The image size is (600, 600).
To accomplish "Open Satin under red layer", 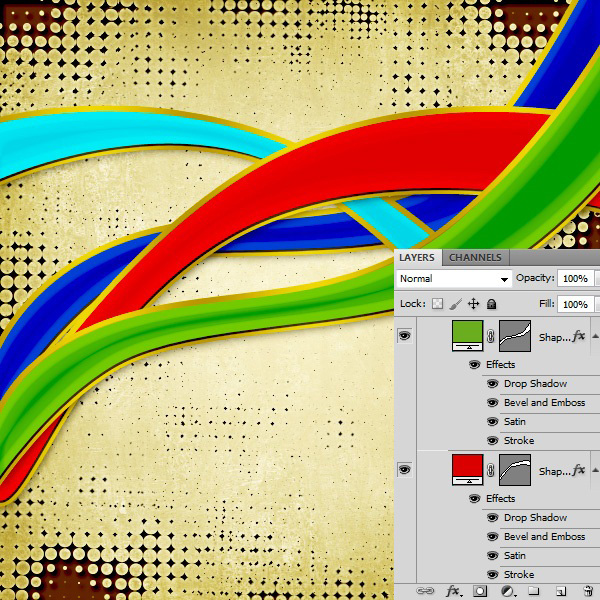I will pyautogui.click(x=515, y=556).
